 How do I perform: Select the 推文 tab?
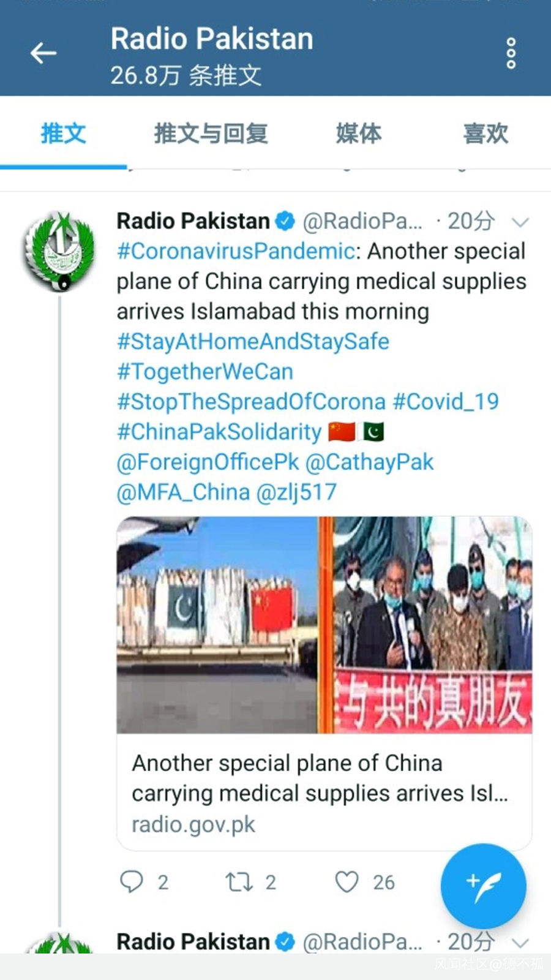tap(63, 133)
